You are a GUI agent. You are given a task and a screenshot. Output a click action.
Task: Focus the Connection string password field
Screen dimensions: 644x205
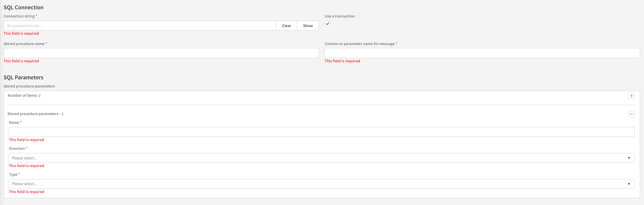tap(140, 26)
